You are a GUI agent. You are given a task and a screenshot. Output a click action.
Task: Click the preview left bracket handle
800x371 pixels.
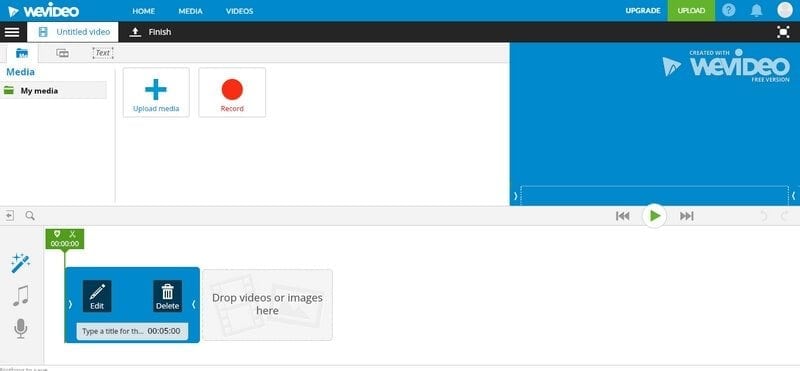515,195
